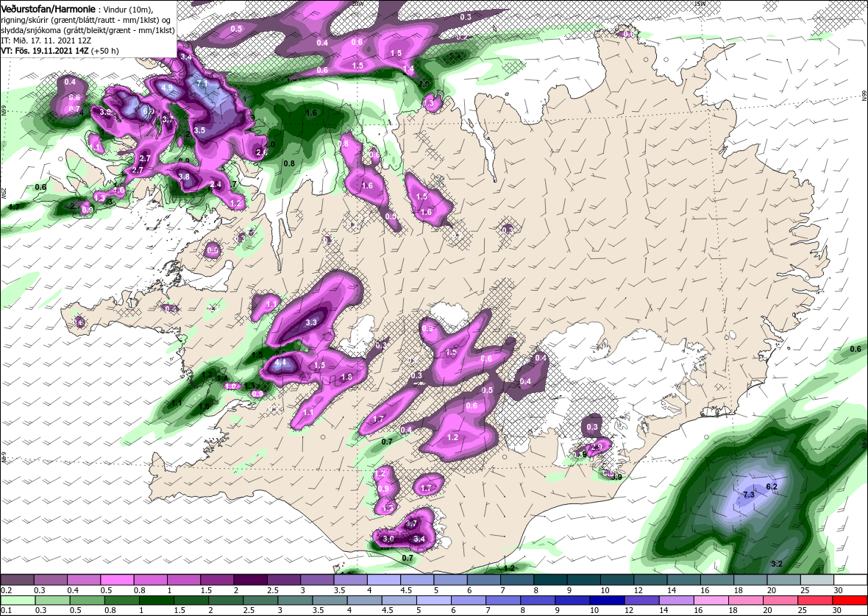
Task: Click the 2.4 snowfall value on the map
Action: pos(216,185)
